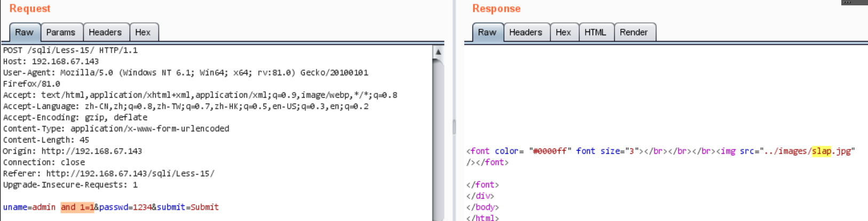The height and width of the screenshot is (221, 868).
Task: Switch to the Response HTML tab
Action: [x=595, y=32]
